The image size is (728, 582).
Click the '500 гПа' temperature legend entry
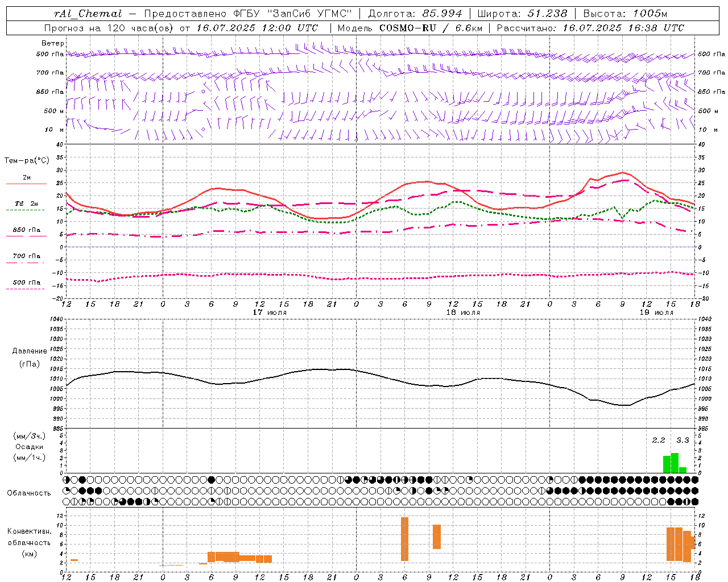tap(26, 282)
